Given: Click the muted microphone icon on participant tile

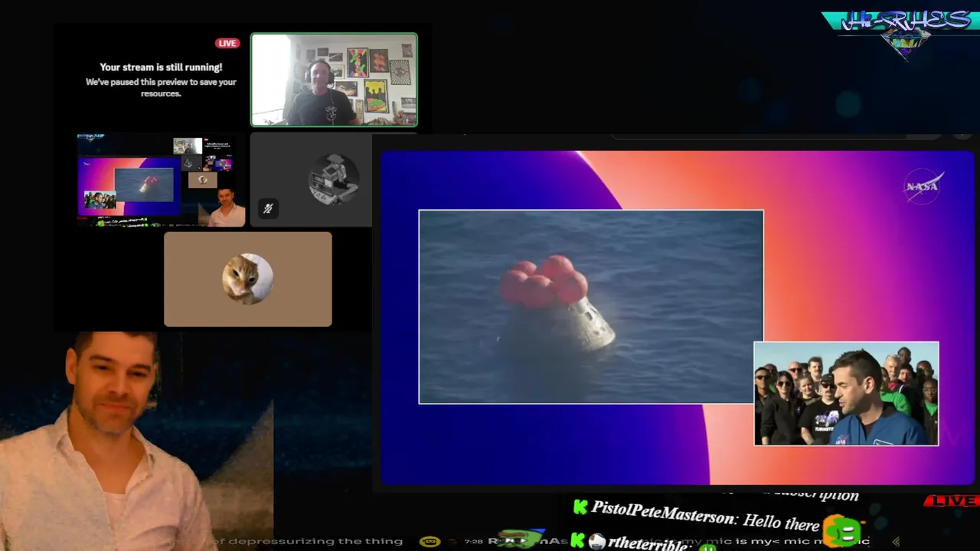Looking at the screenshot, I should point(267,208).
